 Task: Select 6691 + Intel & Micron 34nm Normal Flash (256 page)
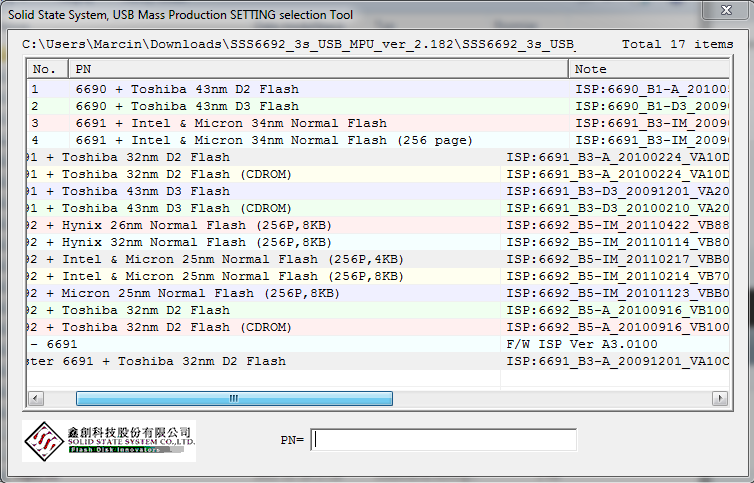[x=378, y=140]
